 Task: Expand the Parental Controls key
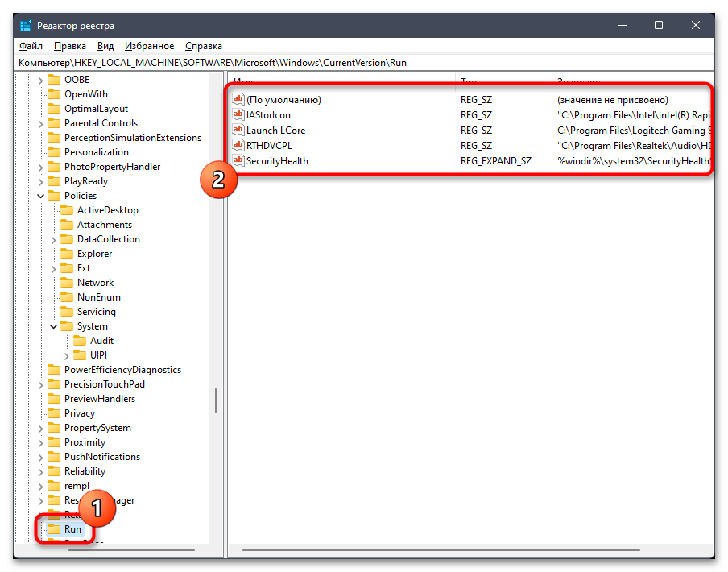41,124
